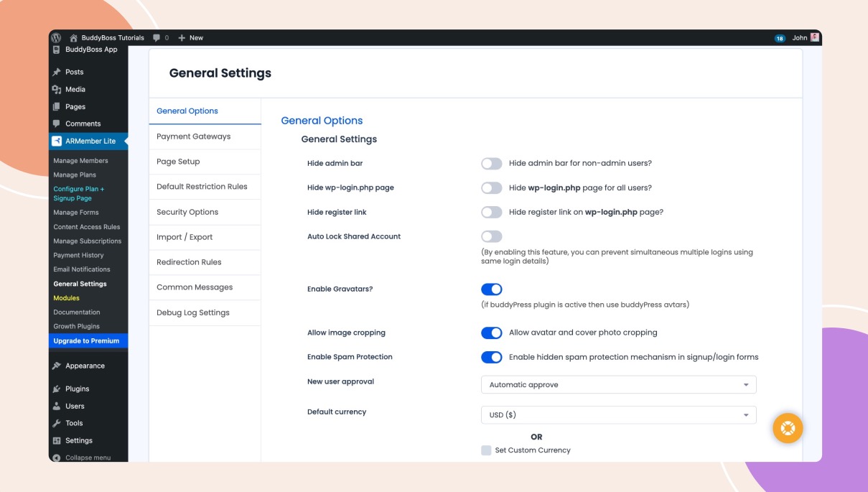Open Growth Plugins submenu item

[76, 327]
